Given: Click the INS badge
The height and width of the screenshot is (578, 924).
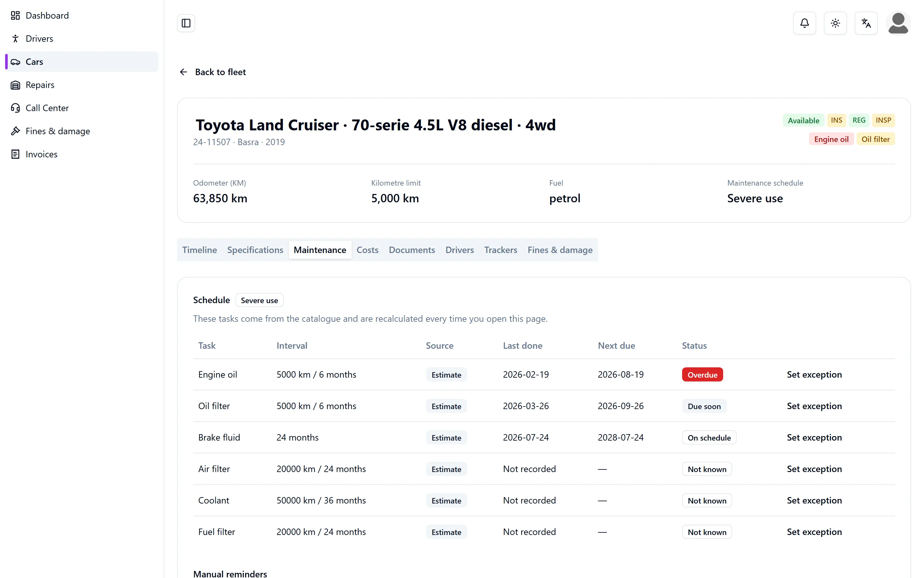Looking at the screenshot, I should click(836, 120).
